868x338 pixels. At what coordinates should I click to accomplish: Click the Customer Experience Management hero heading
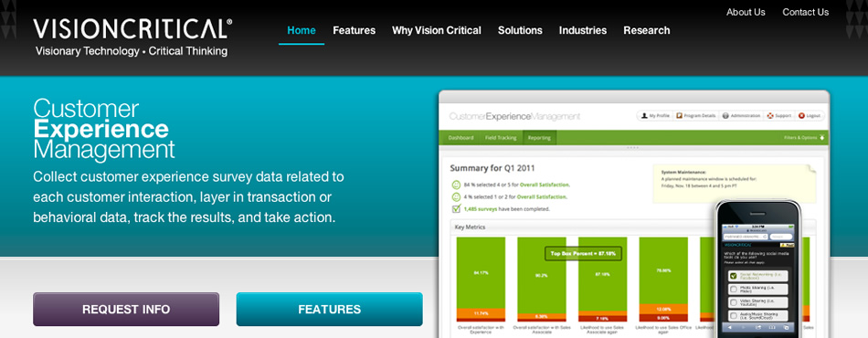click(x=104, y=129)
